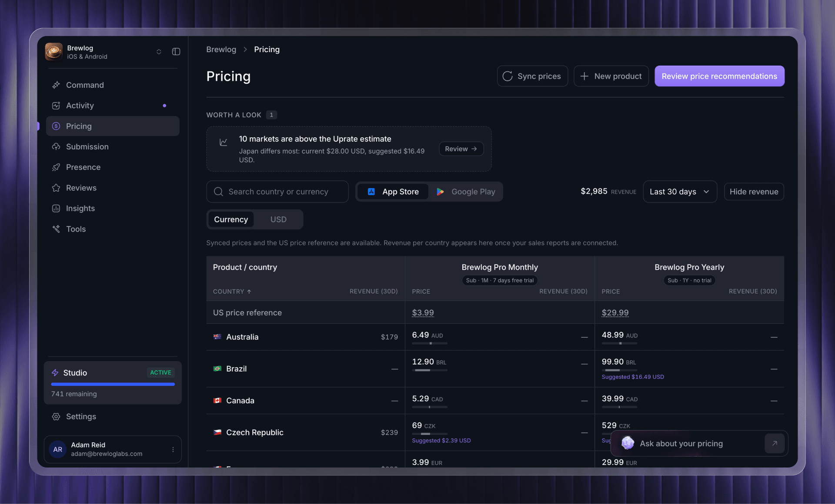Click the Czech Republic 69 CZK price
835x504 pixels.
424,425
